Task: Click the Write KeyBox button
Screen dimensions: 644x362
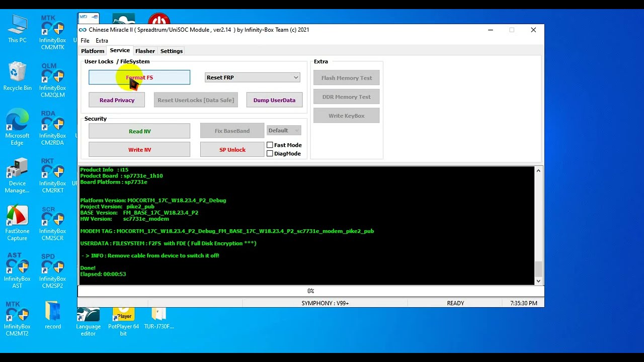Action: tap(347, 116)
